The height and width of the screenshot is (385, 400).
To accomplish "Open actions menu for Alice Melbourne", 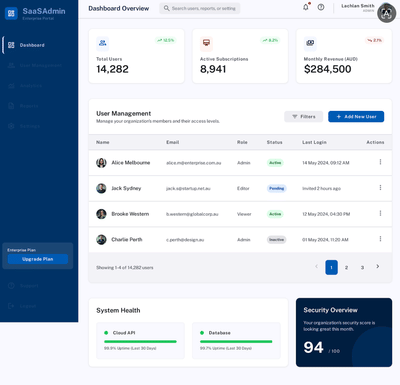I will point(380,162).
